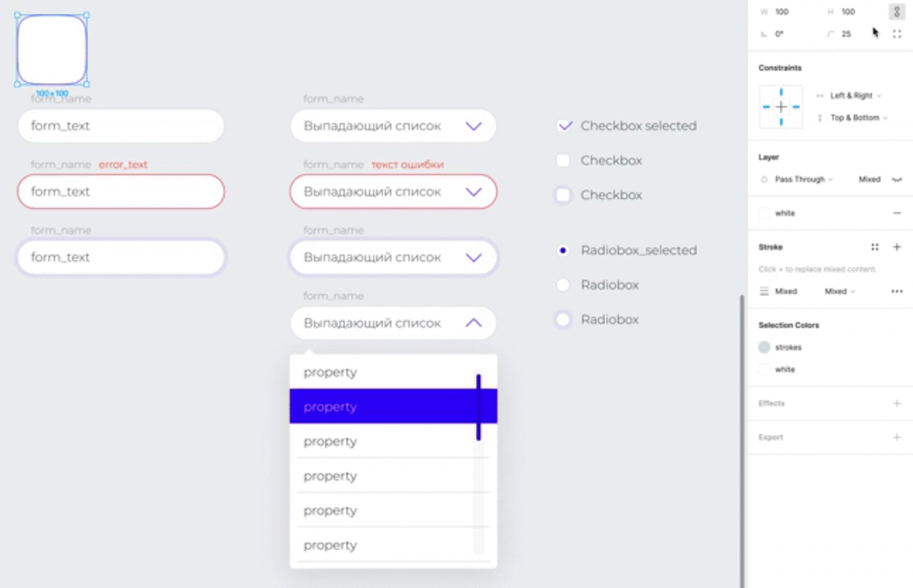The width and height of the screenshot is (913, 588).
Task: Collapse the expanded Выпадающий список dropdown
Action: 394,323
